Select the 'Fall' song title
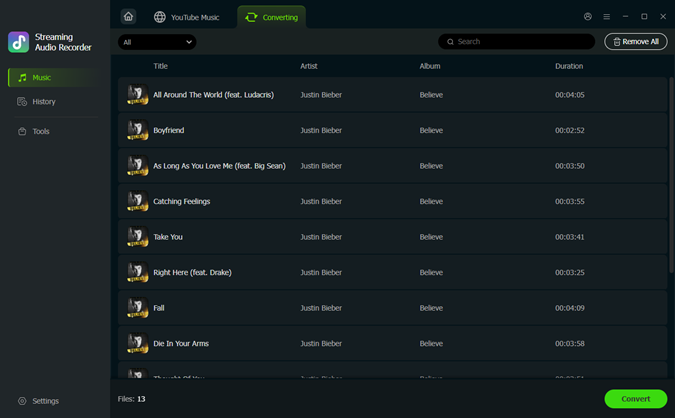675x418 pixels. tap(159, 308)
